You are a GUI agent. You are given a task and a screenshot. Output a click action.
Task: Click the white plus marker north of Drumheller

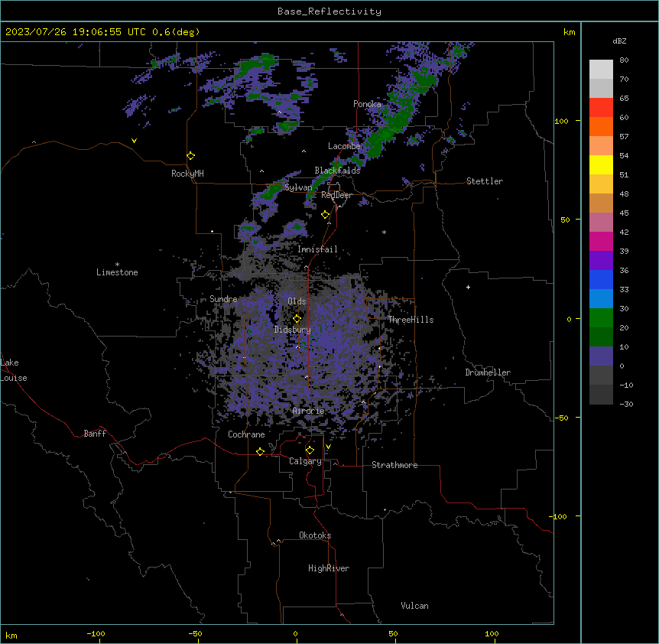pyautogui.click(x=468, y=287)
